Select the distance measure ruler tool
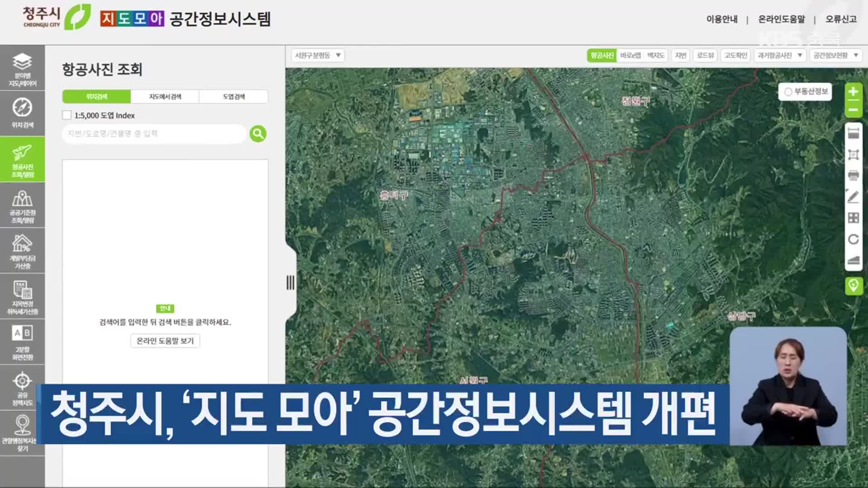This screenshot has width=868, height=488. 853,133
